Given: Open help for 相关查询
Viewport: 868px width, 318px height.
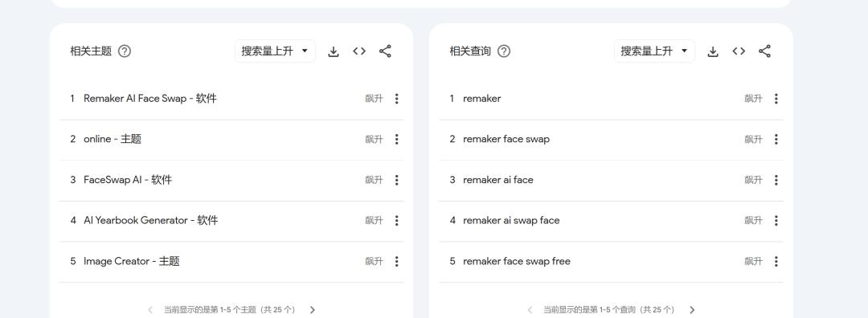Looking at the screenshot, I should click(504, 51).
